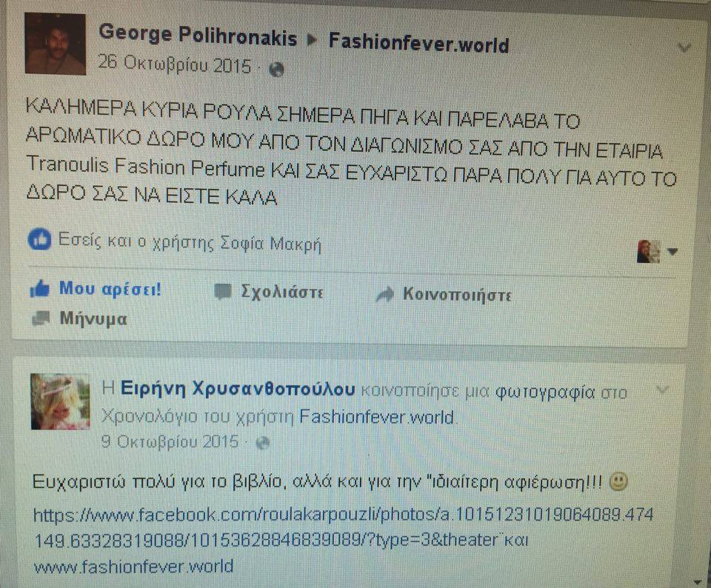Click the blue like reaction icon
Screen dimensions: 711x588
click(x=39, y=239)
